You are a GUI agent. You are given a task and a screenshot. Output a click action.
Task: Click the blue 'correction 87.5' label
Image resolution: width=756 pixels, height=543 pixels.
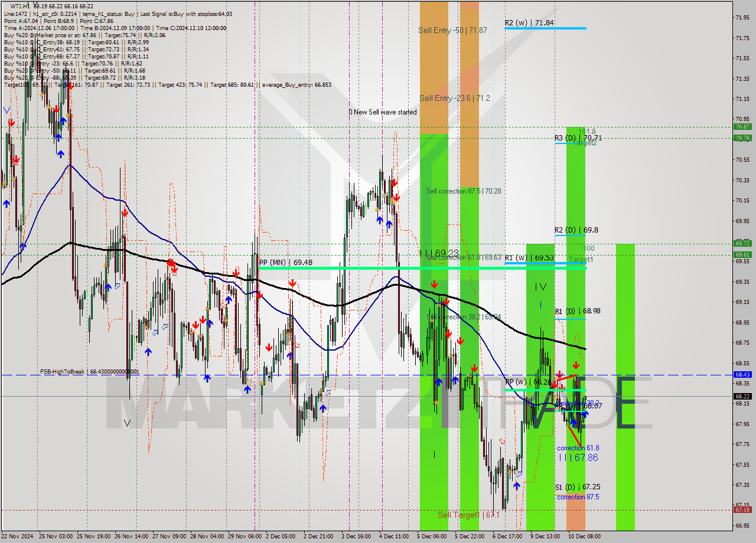pos(578,497)
